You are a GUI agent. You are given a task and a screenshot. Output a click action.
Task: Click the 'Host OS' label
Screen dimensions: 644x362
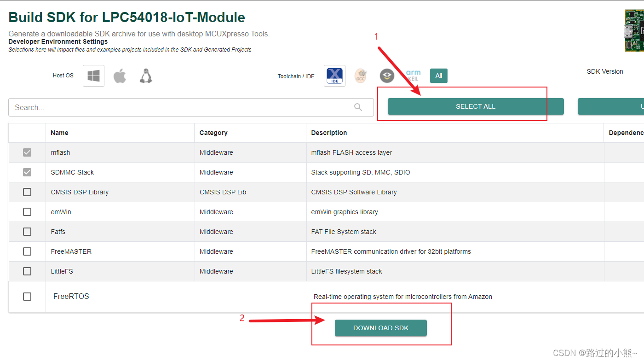point(63,76)
